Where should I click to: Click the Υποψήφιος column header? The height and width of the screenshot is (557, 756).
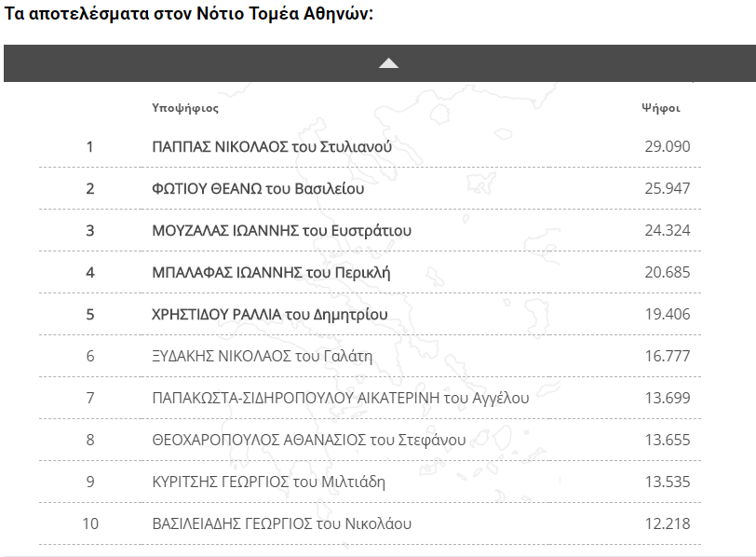185,108
